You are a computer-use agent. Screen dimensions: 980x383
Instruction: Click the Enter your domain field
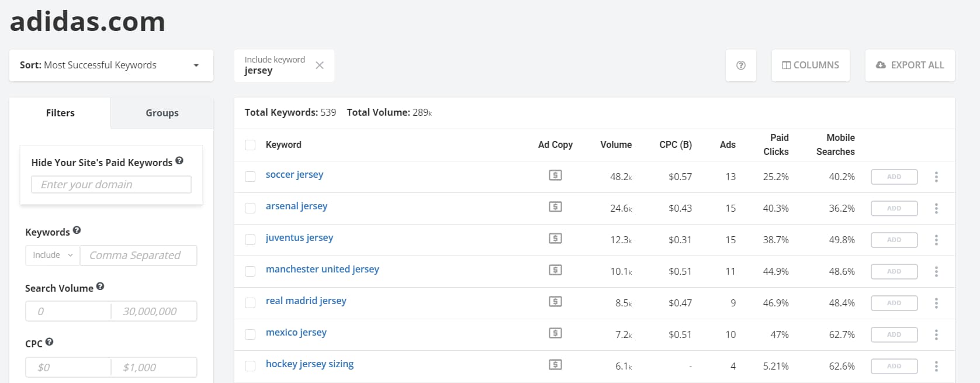click(x=111, y=185)
